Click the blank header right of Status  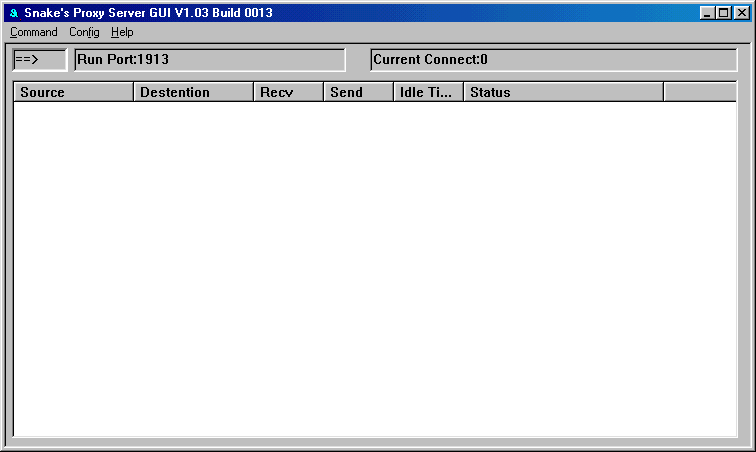coord(699,92)
